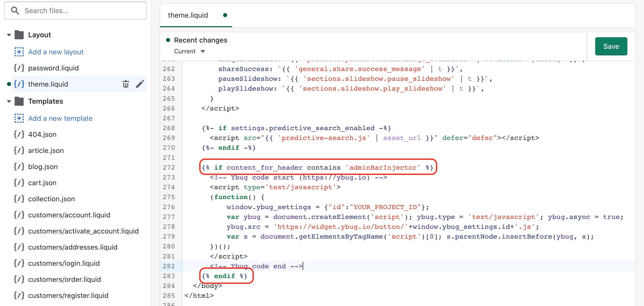Image resolution: width=644 pixels, height=306 pixels.
Task: Click the Layout folder icon
Action: 19,35
